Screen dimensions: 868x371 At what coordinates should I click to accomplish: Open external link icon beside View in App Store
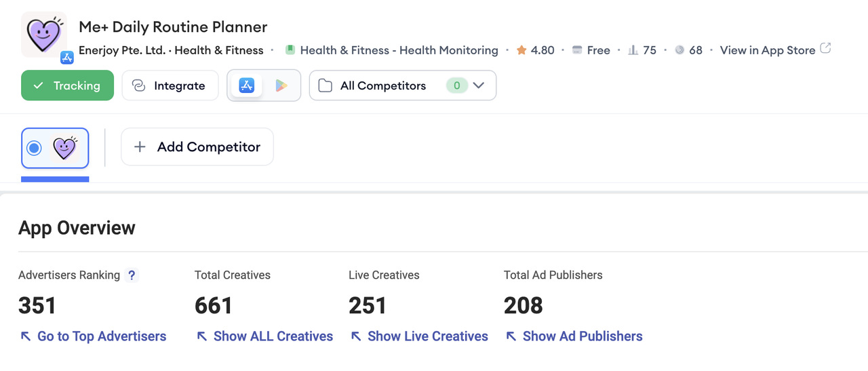(x=825, y=49)
